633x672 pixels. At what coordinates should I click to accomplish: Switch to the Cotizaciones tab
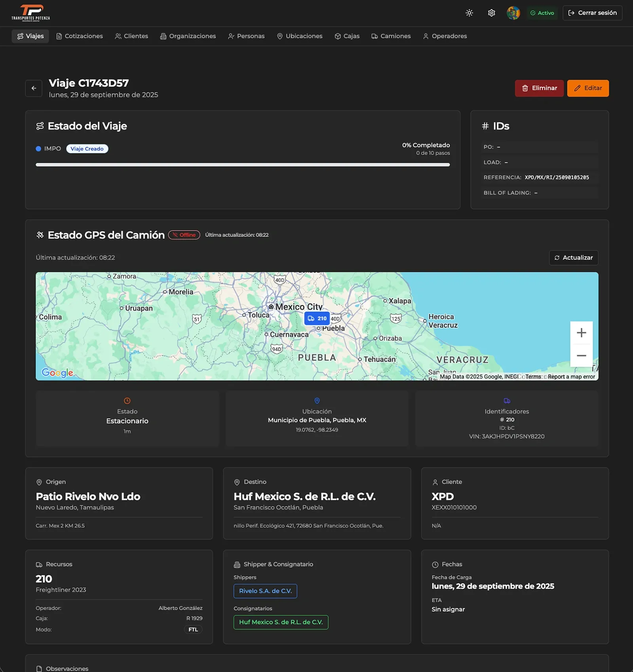(80, 36)
